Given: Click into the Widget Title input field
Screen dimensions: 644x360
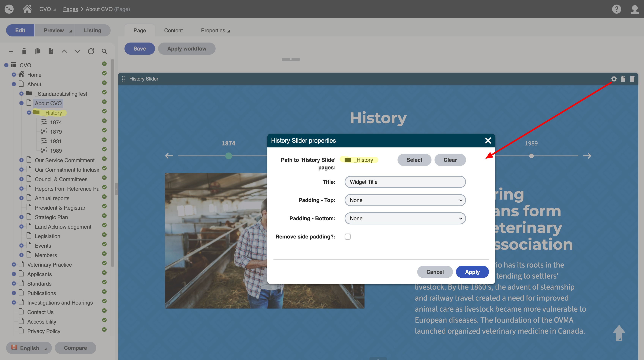Looking at the screenshot, I should (x=405, y=182).
